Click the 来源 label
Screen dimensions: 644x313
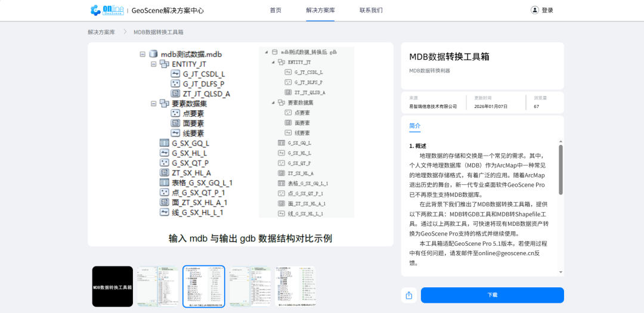[413, 98]
